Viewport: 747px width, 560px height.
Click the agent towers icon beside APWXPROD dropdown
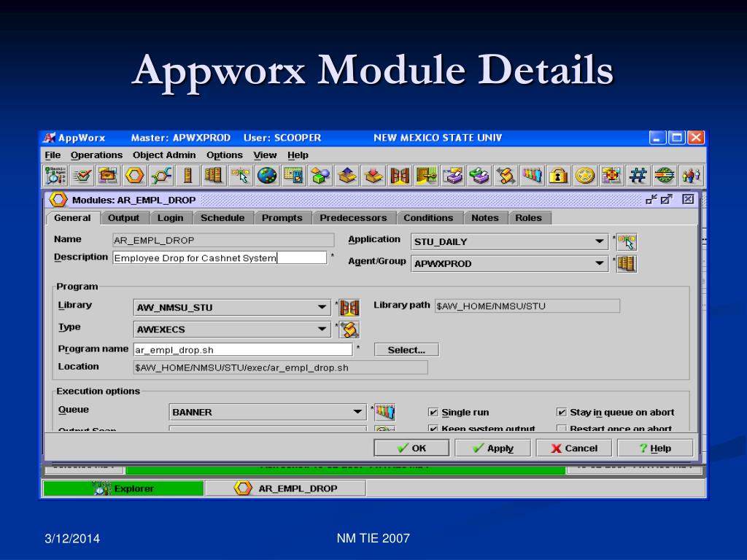[x=627, y=263]
